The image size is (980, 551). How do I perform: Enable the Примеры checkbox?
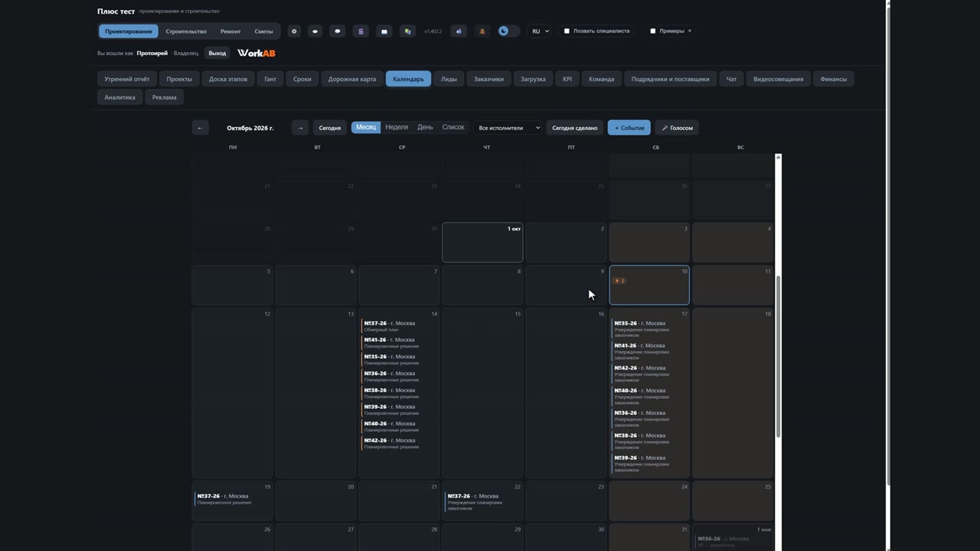coord(652,31)
